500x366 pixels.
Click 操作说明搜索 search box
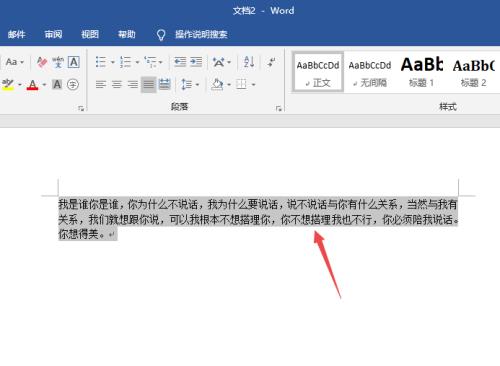(x=201, y=34)
